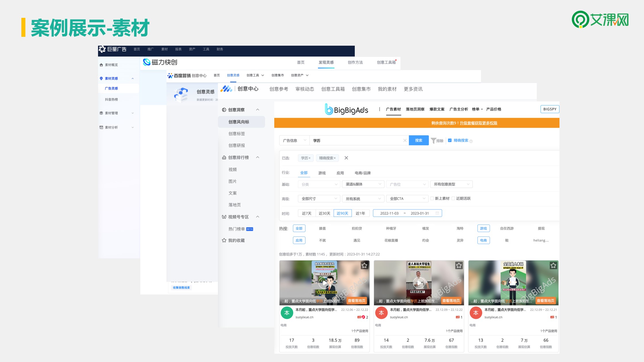Favorite the first ad card with star
The image size is (644, 362).
tap(364, 265)
